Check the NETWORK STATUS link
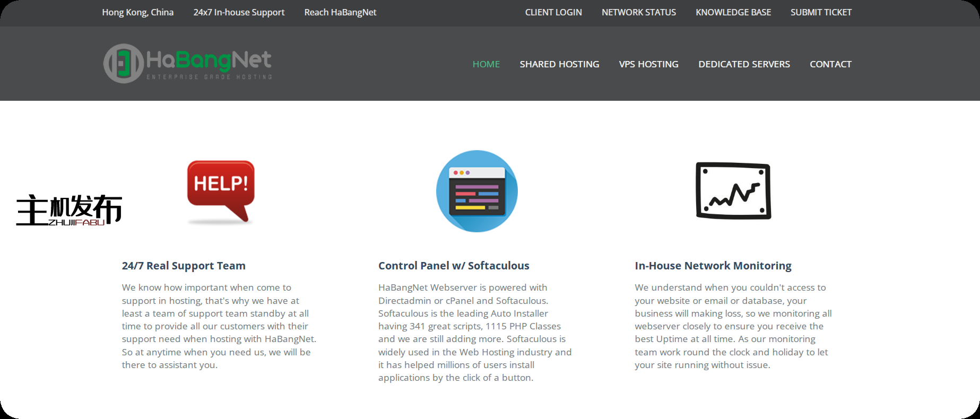This screenshot has width=980, height=419. coord(639,12)
